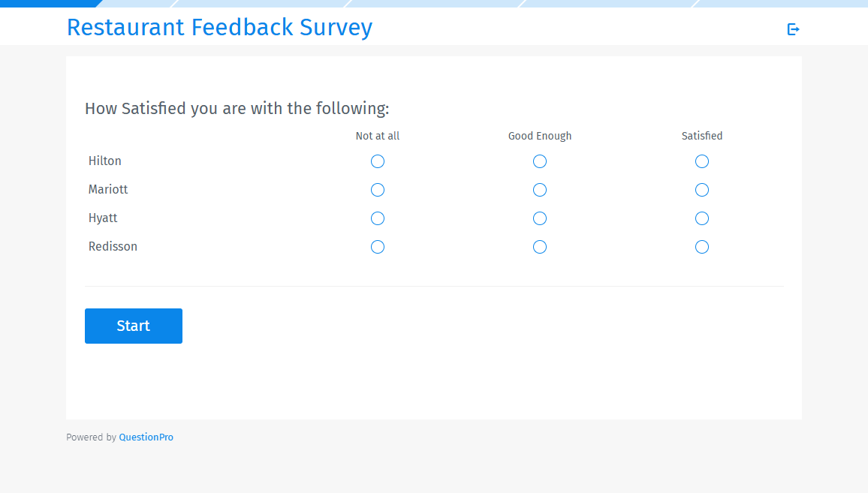The height and width of the screenshot is (493, 868).
Task: Select 'Not at all' for Hyatt
Action: [x=377, y=218]
